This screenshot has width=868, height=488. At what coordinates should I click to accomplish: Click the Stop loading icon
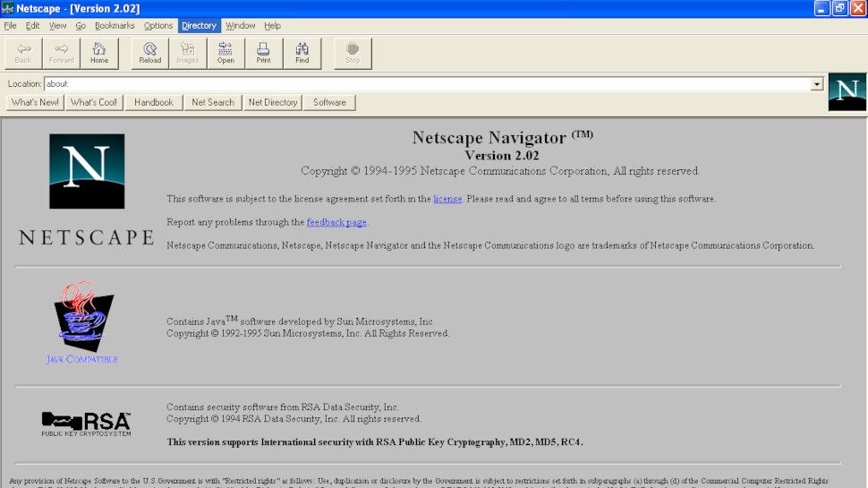[353, 53]
